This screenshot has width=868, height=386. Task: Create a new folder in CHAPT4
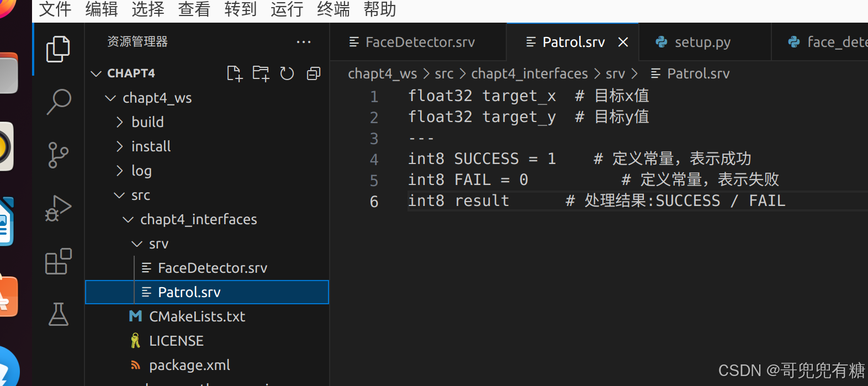click(x=260, y=73)
